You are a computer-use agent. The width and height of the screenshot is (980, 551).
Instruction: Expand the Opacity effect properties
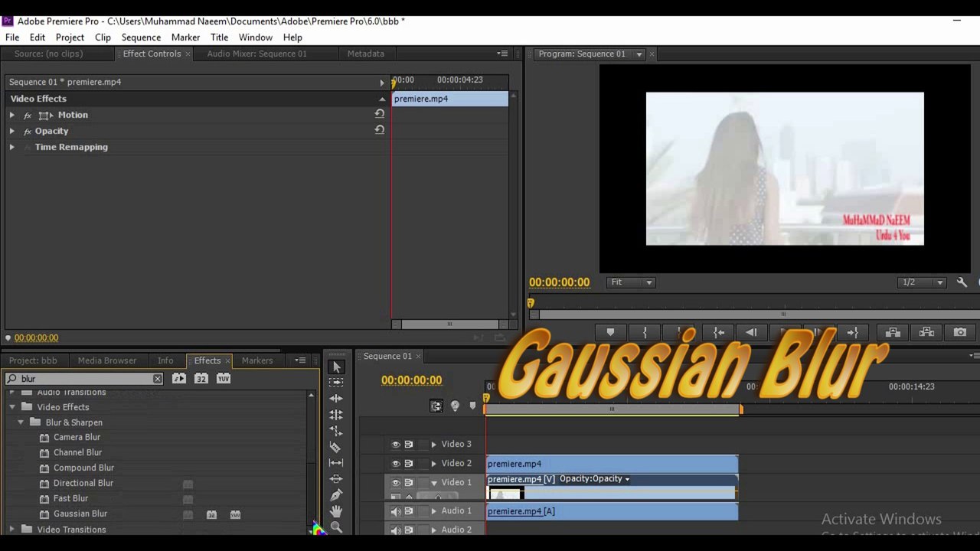pos(12,131)
